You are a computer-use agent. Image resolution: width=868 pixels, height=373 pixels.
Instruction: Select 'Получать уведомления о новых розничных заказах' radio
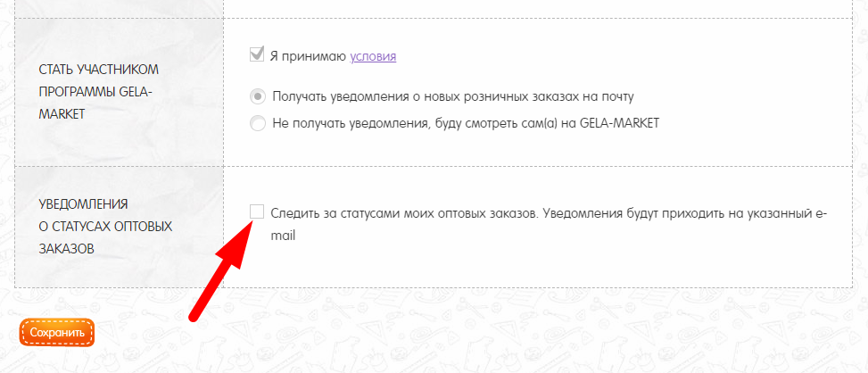257,96
